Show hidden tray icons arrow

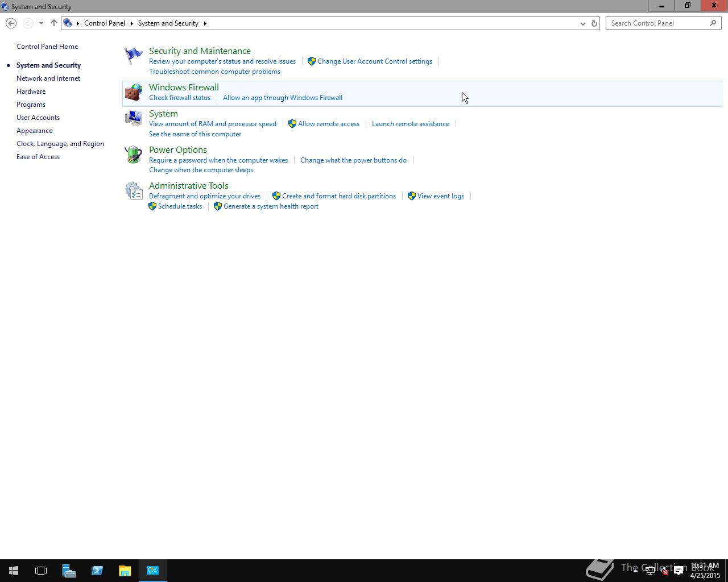click(x=635, y=570)
